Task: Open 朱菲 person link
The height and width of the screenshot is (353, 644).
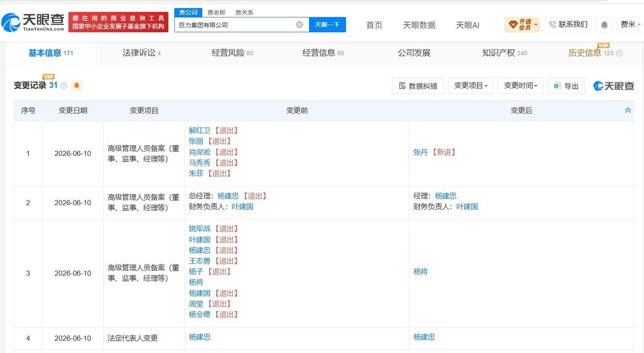Action: (196, 173)
